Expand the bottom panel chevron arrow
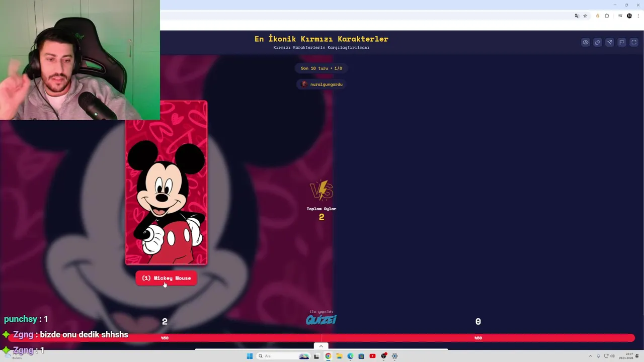644x362 pixels. coord(321,346)
